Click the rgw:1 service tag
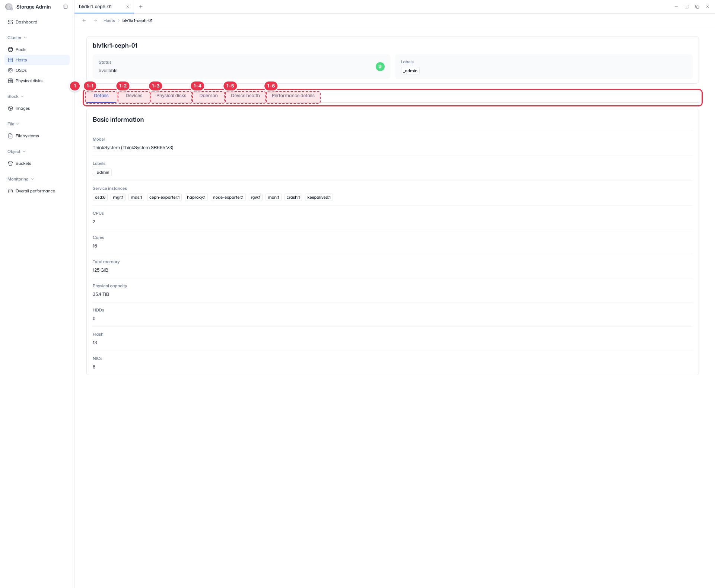The height and width of the screenshot is (588, 715). [x=255, y=197]
